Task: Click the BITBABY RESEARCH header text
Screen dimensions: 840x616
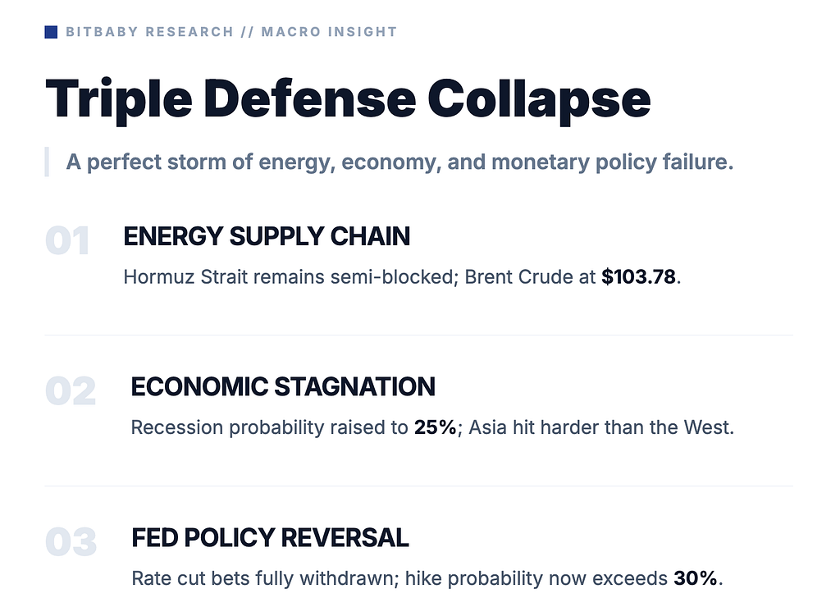Action: tap(149, 32)
